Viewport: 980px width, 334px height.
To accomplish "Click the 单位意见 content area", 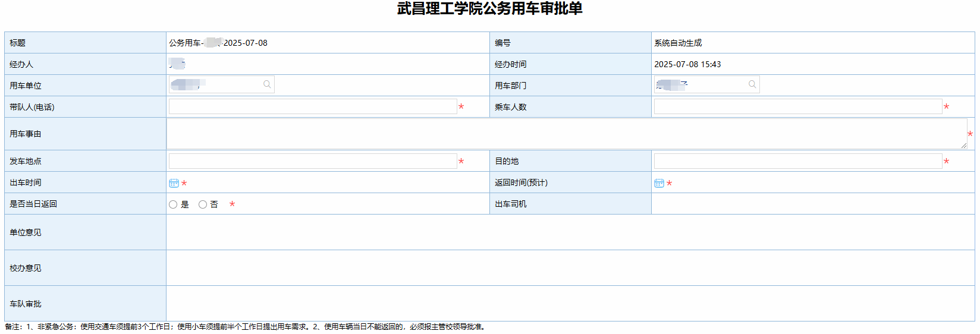I will click(570, 232).
